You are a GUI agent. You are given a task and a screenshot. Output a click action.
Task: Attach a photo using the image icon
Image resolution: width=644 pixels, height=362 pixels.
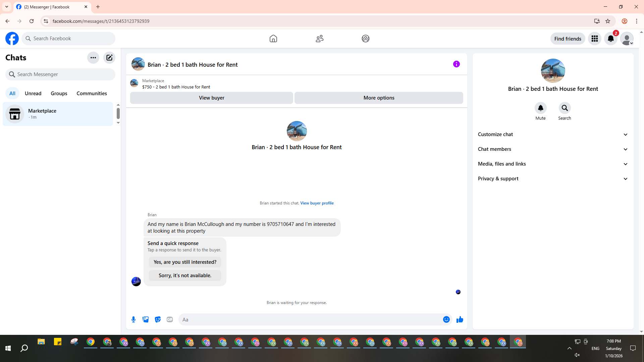(x=146, y=319)
